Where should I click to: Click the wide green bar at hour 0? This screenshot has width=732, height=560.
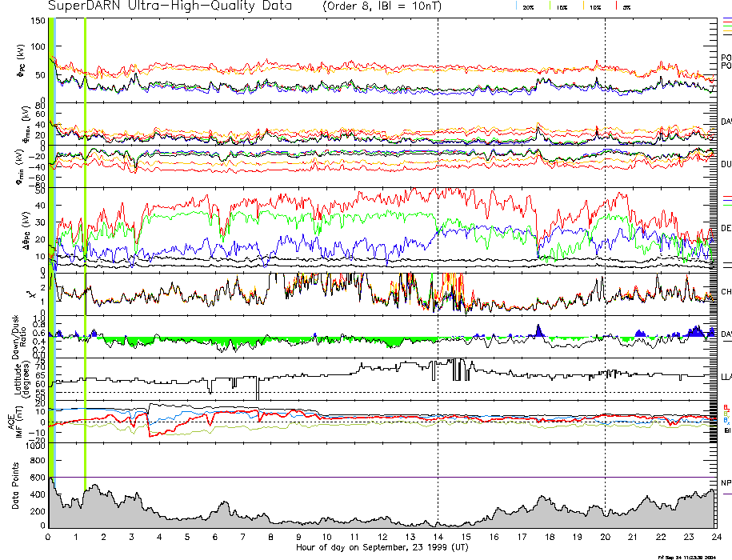point(51,240)
